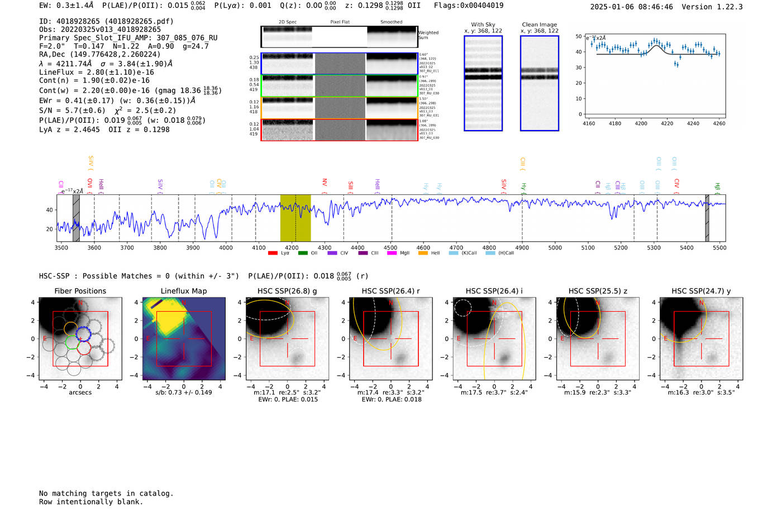
Task: Select the blue-outlined fiber 2D spectrum row
Action: (x=339, y=64)
